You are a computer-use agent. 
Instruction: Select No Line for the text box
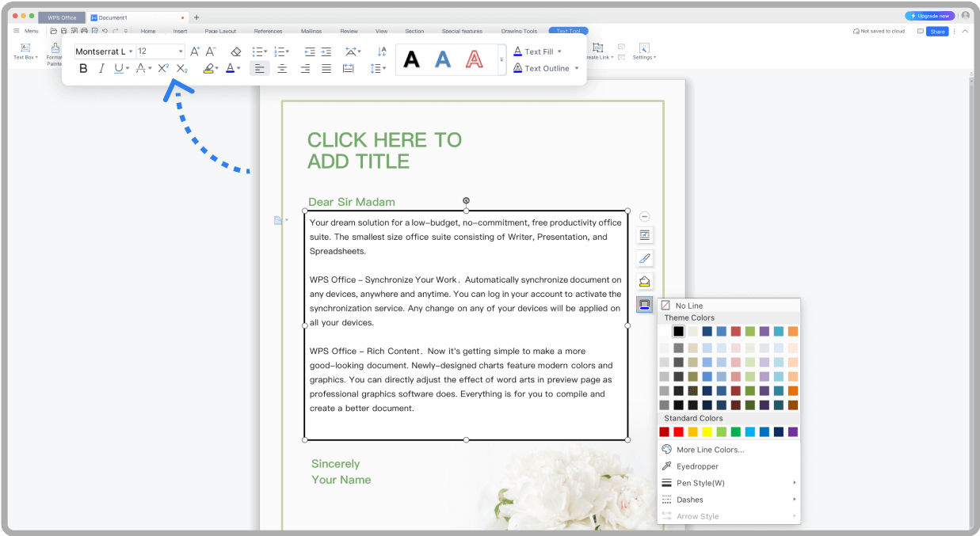pos(688,305)
